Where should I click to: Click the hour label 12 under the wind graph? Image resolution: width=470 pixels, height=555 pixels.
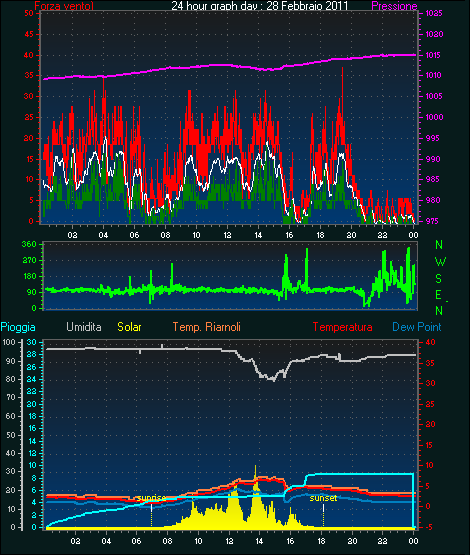click(x=227, y=235)
